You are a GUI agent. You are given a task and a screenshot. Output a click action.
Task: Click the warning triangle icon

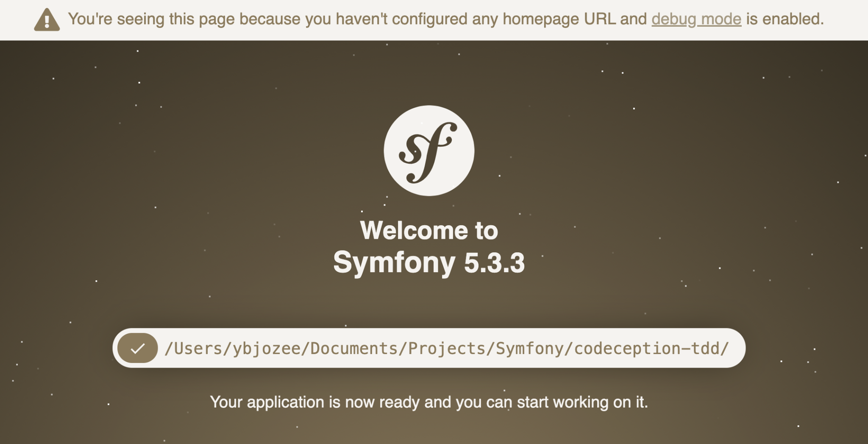click(47, 20)
